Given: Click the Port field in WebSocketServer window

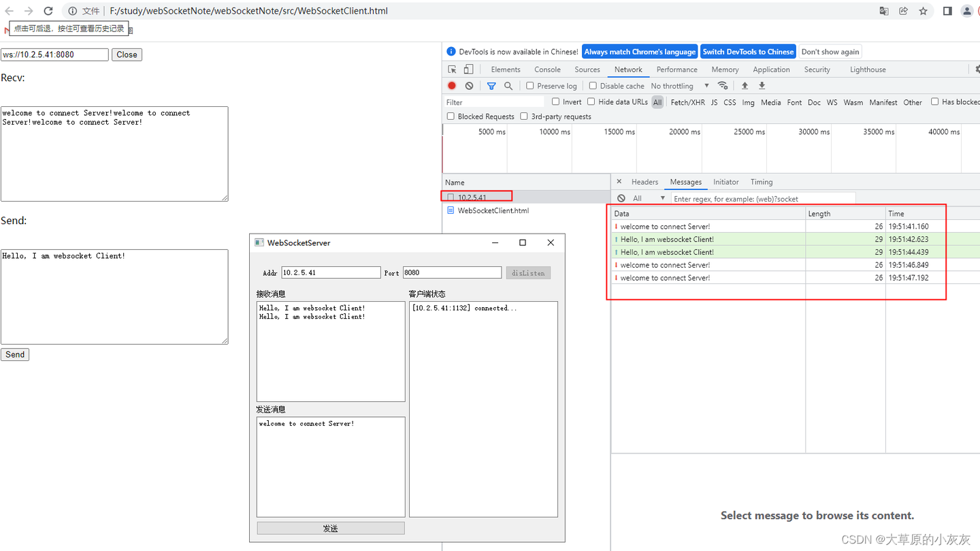Looking at the screenshot, I should [x=452, y=272].
